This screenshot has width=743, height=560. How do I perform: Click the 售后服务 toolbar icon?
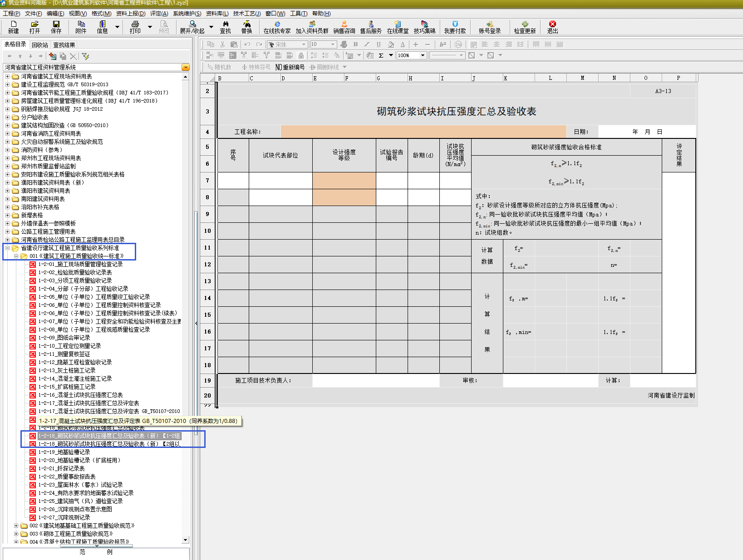371,27
